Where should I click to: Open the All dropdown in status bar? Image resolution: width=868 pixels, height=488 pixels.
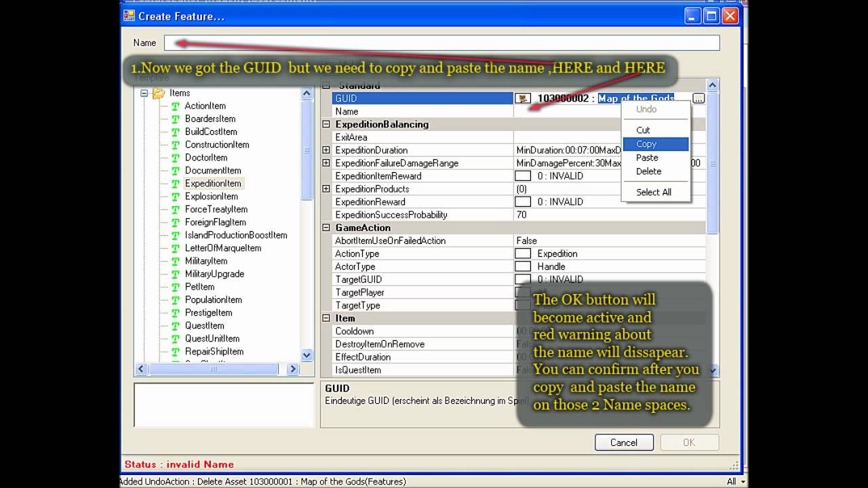[735, 481]
